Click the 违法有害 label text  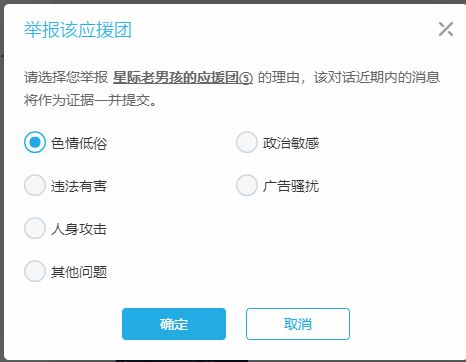pyautogui.click(x=79, y=186)
